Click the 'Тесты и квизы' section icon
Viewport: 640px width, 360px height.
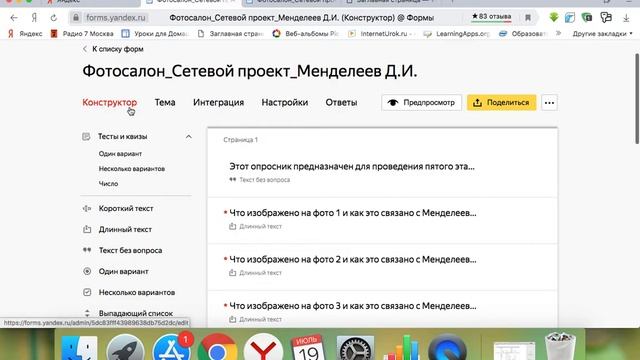tap(86, 137)
